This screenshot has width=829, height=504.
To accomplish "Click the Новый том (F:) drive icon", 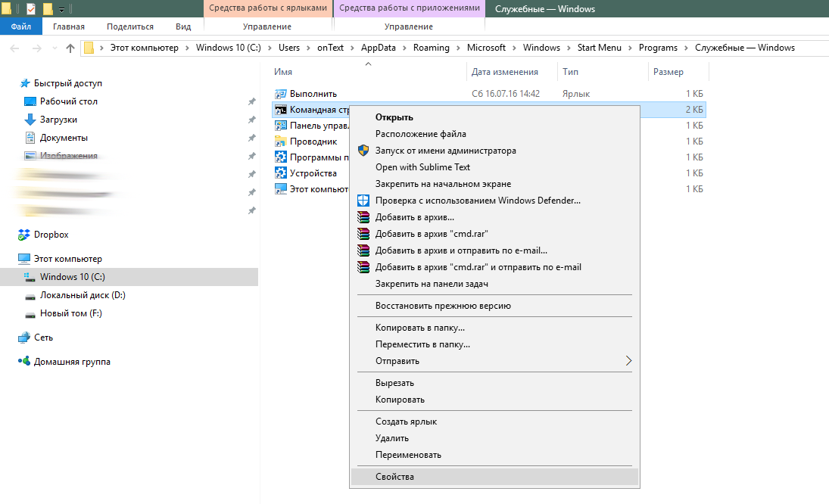I will [30, 314].
